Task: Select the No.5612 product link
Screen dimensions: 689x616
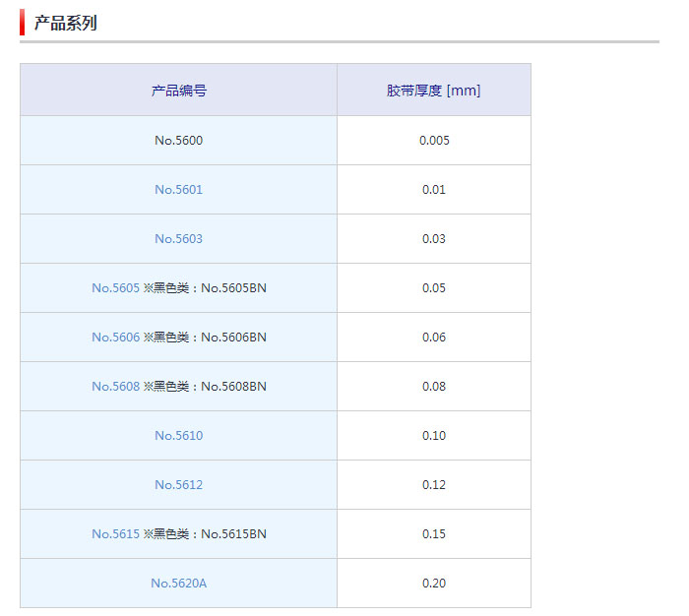Action: pos(178,484)
